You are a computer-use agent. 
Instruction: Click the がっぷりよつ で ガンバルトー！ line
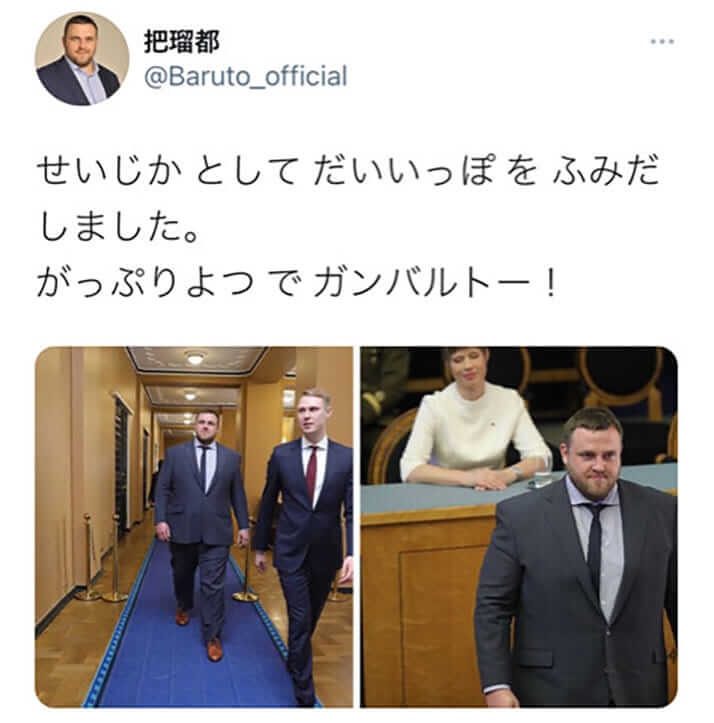(298, 283)
